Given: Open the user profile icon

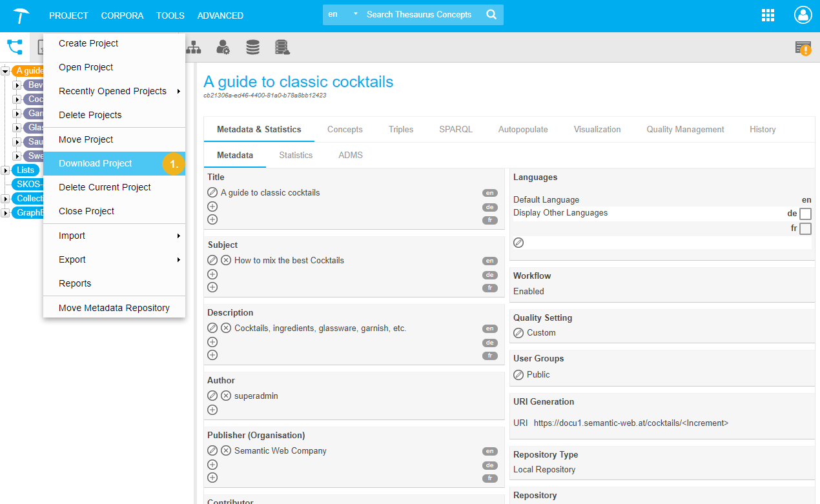Looking at the screenshot, I should pyautogui.click(x=803, y=15).
